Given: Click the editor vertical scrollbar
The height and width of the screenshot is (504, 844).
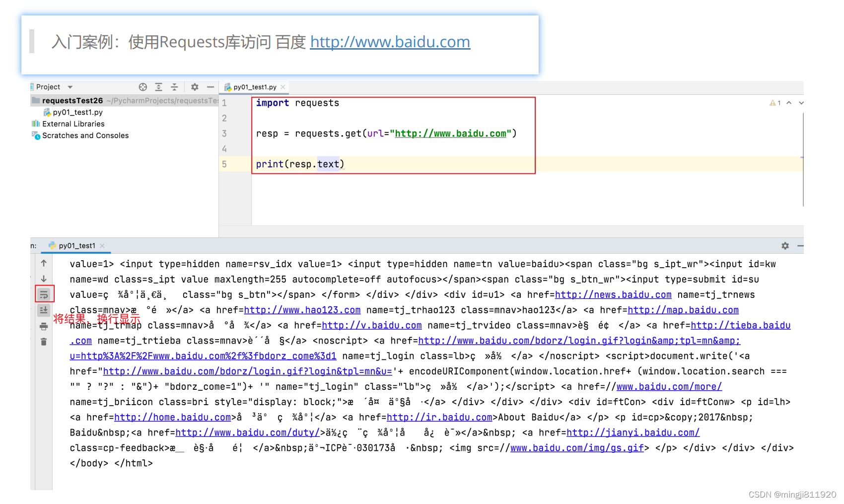Looking at the screenshot, I should click(803, 159).
